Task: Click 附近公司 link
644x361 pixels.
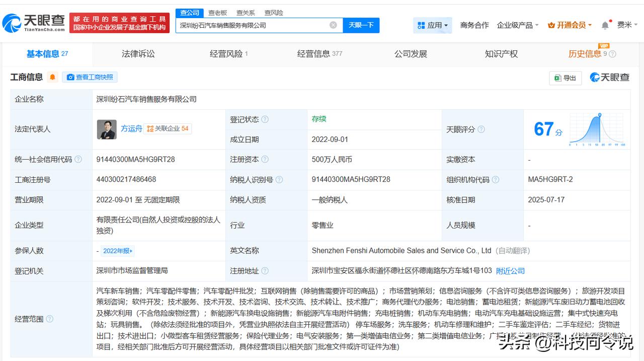Action: [x=510, y=271]
